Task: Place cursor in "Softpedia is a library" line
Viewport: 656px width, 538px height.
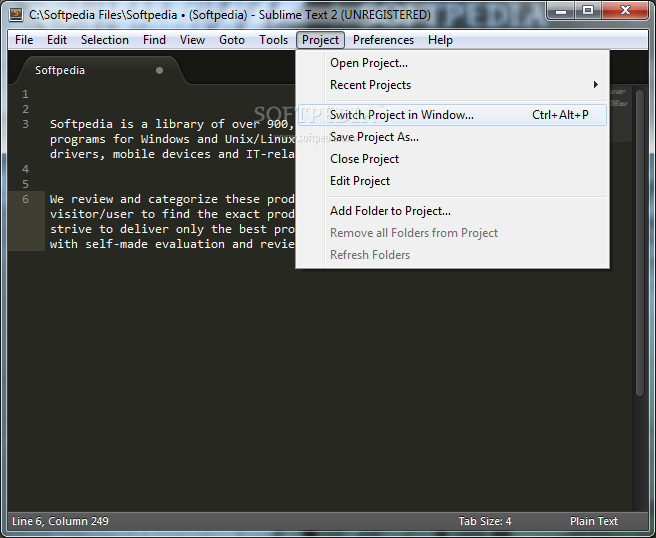Action: tap(172, 124)
